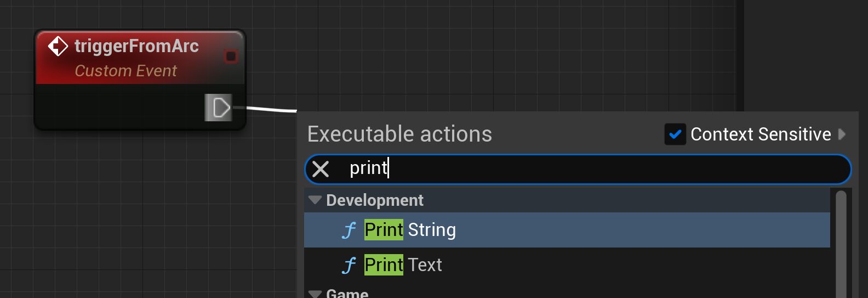Image resolution: width=868 pixels, height=298 pixels.
Task: Toggle the Context Sensitive checkbox
Action: [x=675, y=134]
